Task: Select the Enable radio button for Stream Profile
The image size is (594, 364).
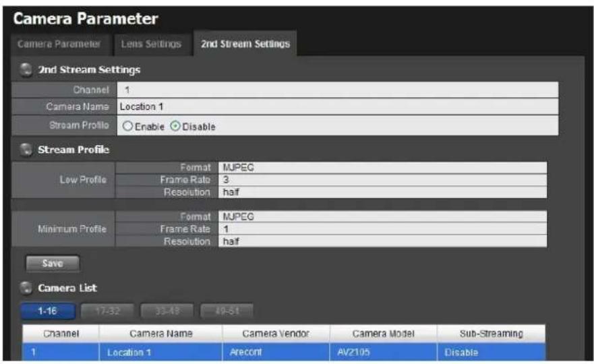Action: [127, 126]
